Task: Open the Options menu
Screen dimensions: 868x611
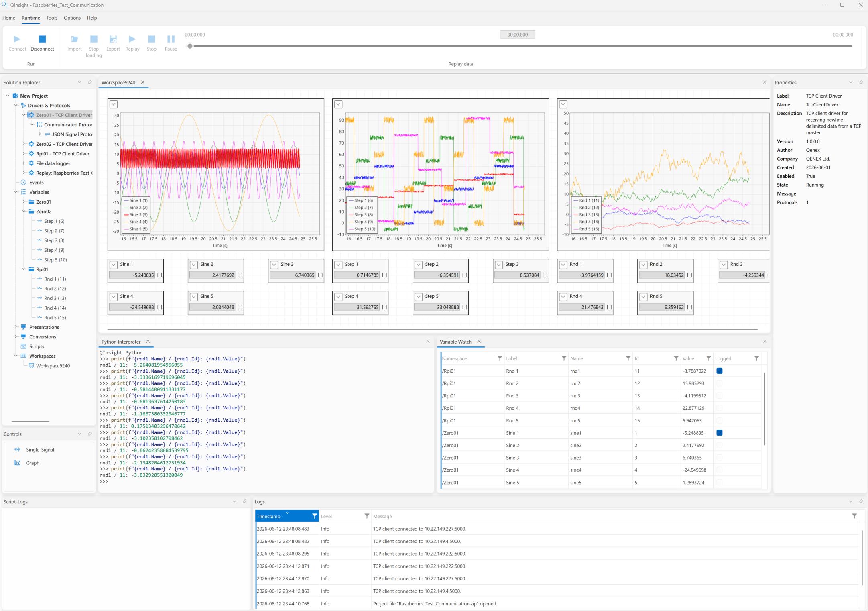Action: point(72,18)
